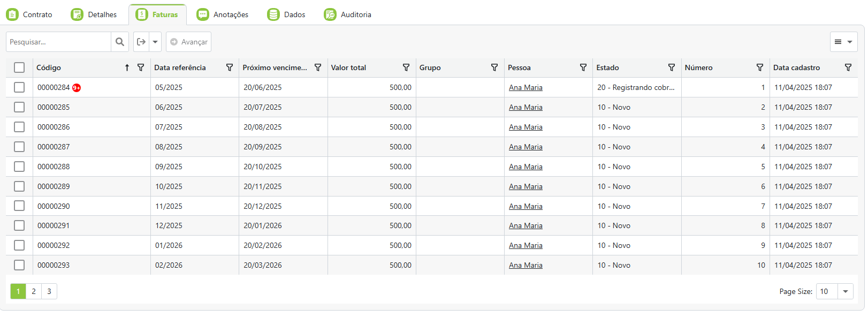Image resolution: width=868 pixels, height=317 pixels.
Task: Click the search magnifier icon
Action: point(120,42)
